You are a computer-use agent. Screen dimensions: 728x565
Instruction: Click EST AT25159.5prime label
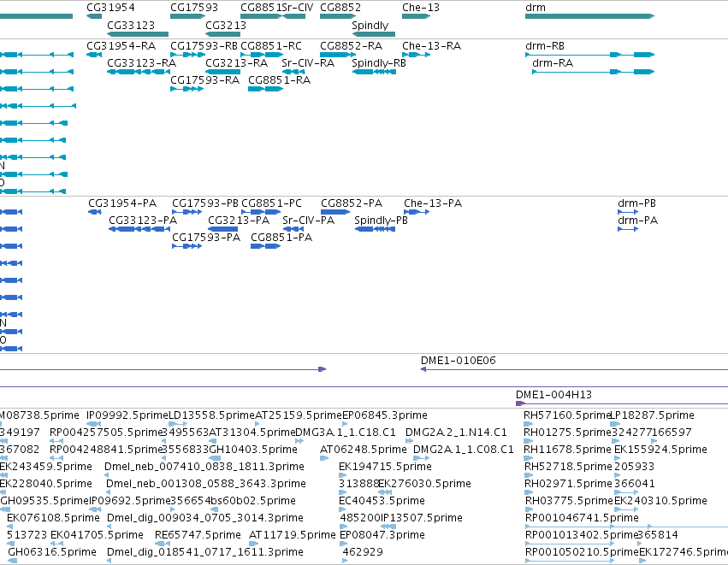pos(299,415)
